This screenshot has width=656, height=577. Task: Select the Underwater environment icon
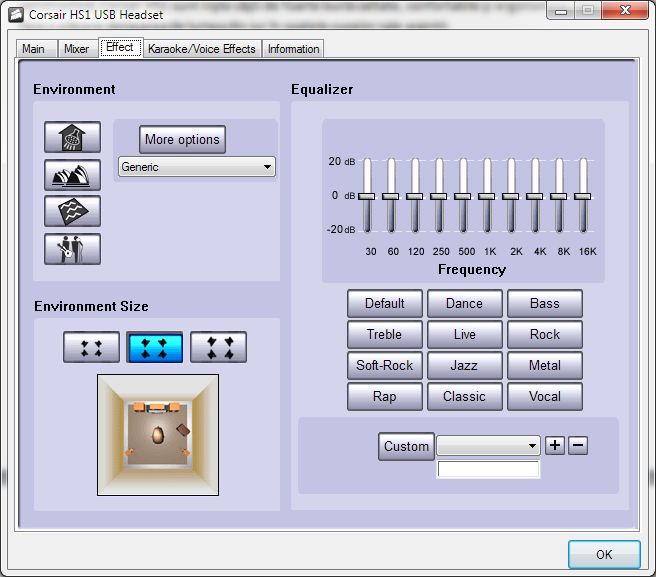(72, 211)
